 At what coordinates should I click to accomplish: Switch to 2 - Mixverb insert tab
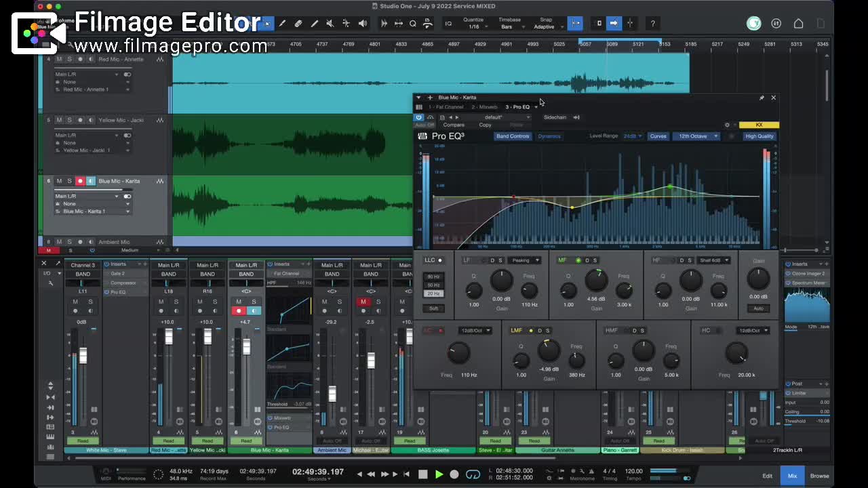[484, 107]
